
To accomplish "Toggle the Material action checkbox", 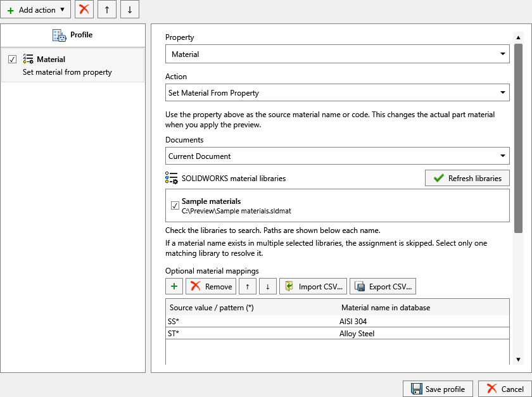I will pyautogui.click(x=12, y=60).
